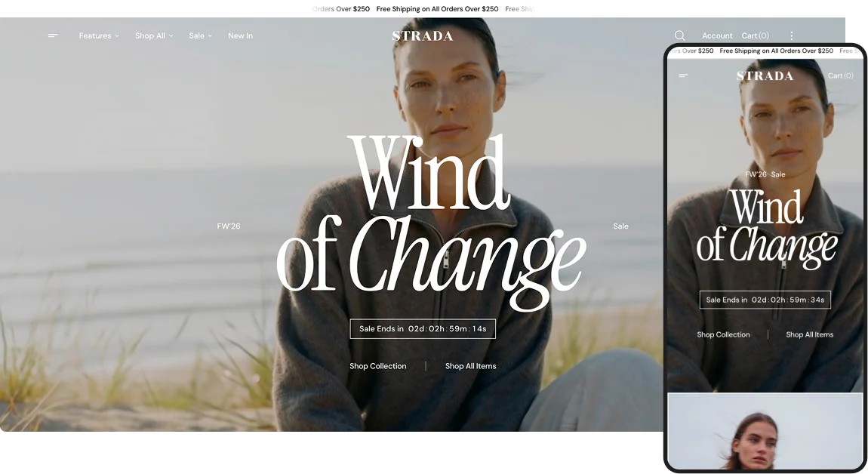
Task: Expand the Sale dropdown in navigation
Action: (200, 35)
